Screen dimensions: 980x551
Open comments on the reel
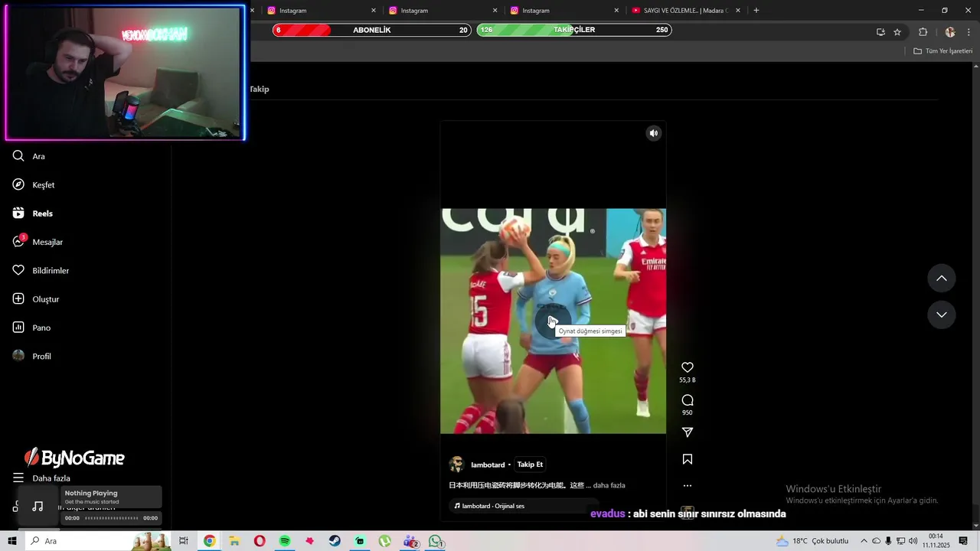688,400
